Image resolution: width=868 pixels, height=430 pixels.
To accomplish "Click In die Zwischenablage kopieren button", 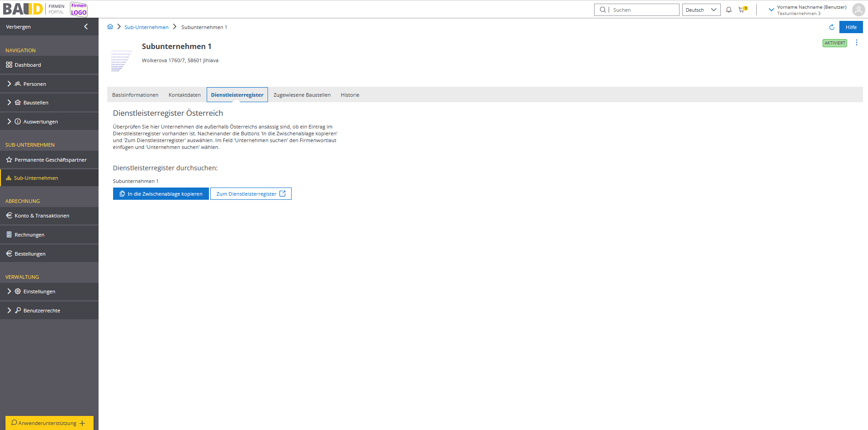I will (161, 194).
